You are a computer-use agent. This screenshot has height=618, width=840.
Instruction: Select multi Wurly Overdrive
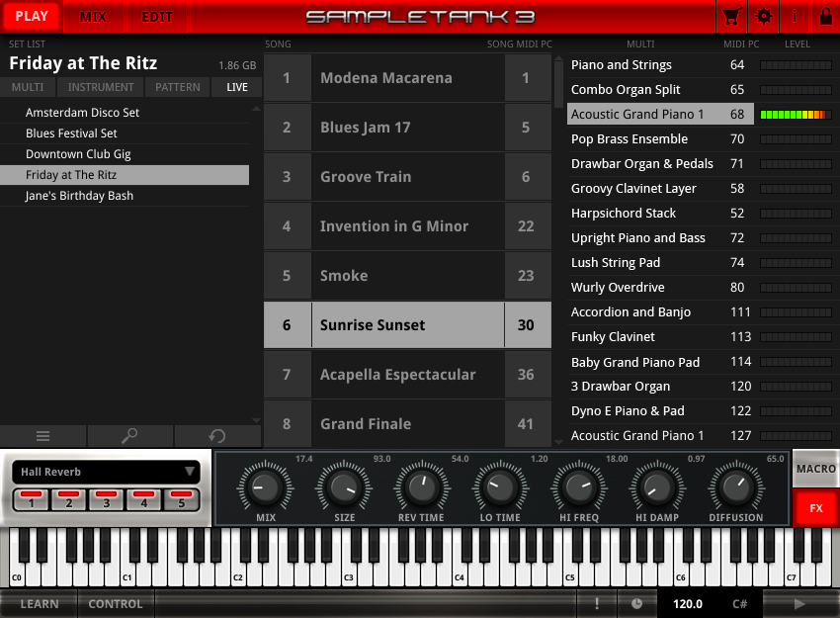point(660,288)
